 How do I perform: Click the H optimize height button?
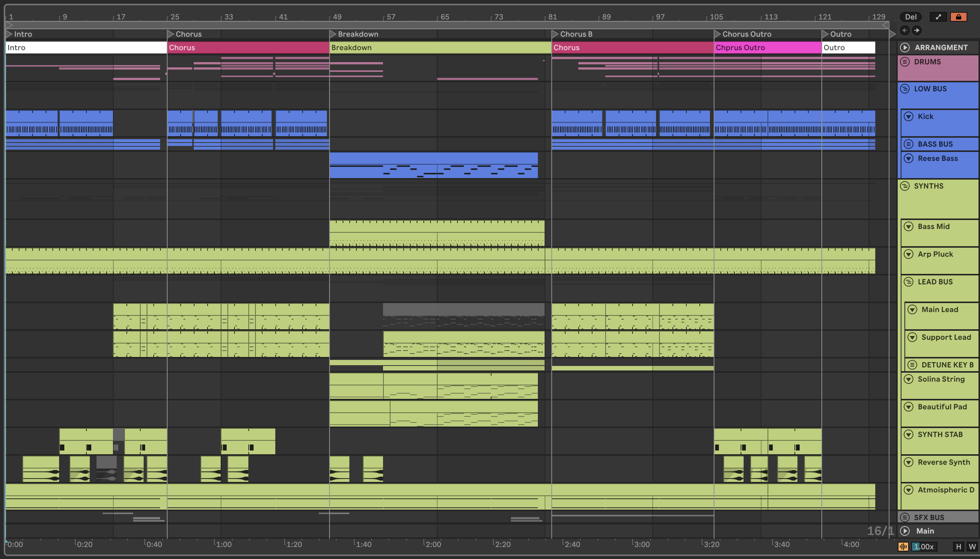(x=959, y=546)
